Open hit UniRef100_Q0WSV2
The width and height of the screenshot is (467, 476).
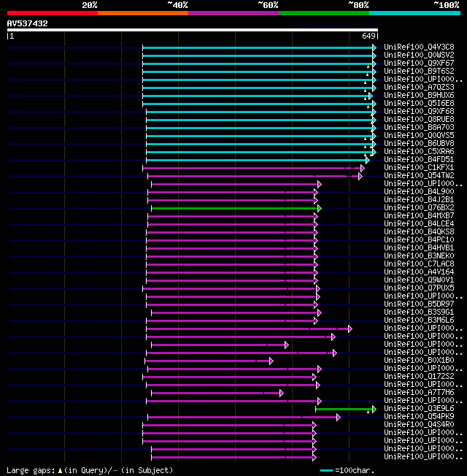[419, 55]
